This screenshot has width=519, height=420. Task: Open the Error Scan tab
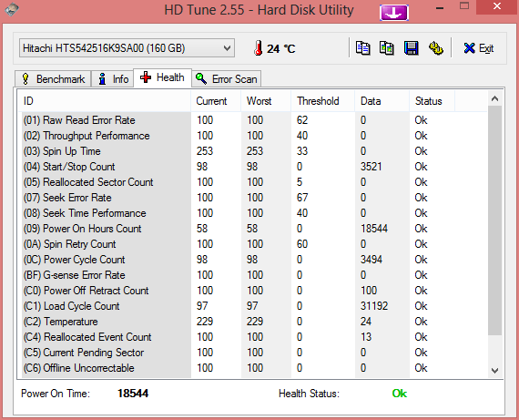tap(227, 79)
